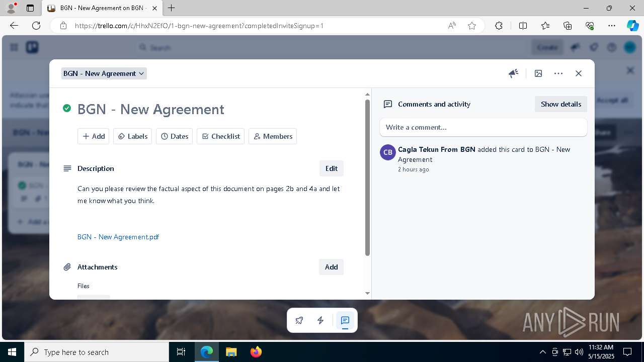The height and width of the screenshot is (362, 644).
Task: Add a Checklist to the card
Action: click(221, 136)
